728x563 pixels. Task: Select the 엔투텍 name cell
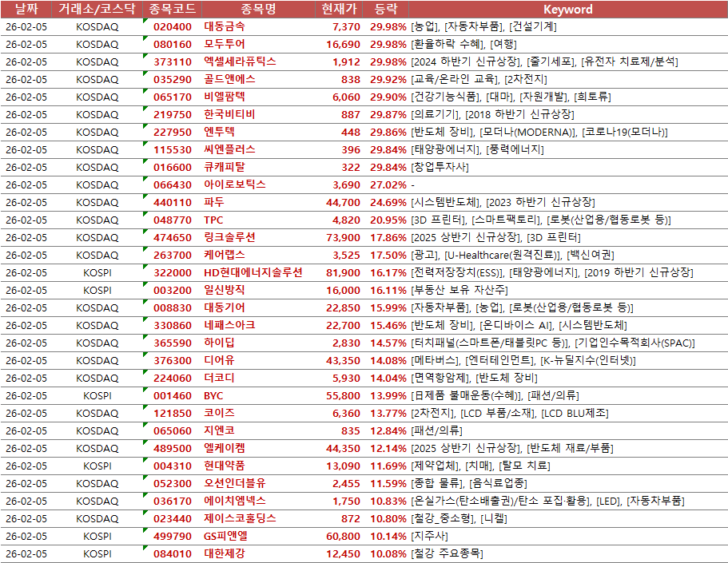(x=219, y=133)
